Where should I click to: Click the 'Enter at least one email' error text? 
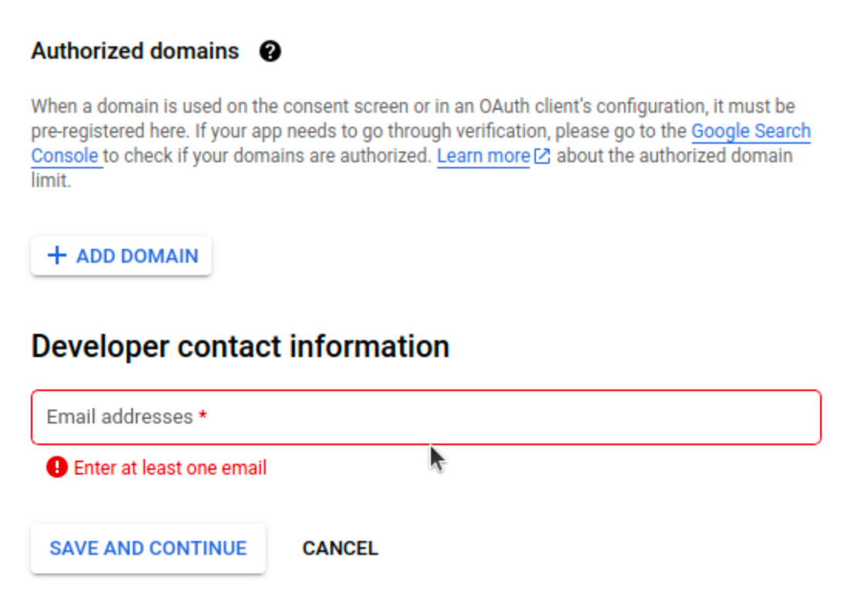point(170,468)
